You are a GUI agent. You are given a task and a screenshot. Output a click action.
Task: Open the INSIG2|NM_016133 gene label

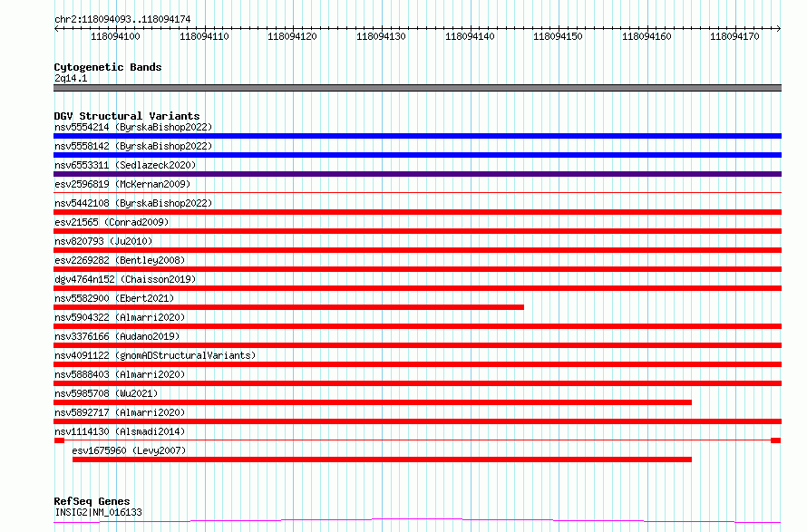pyautogui.click(x=98, y=512)
